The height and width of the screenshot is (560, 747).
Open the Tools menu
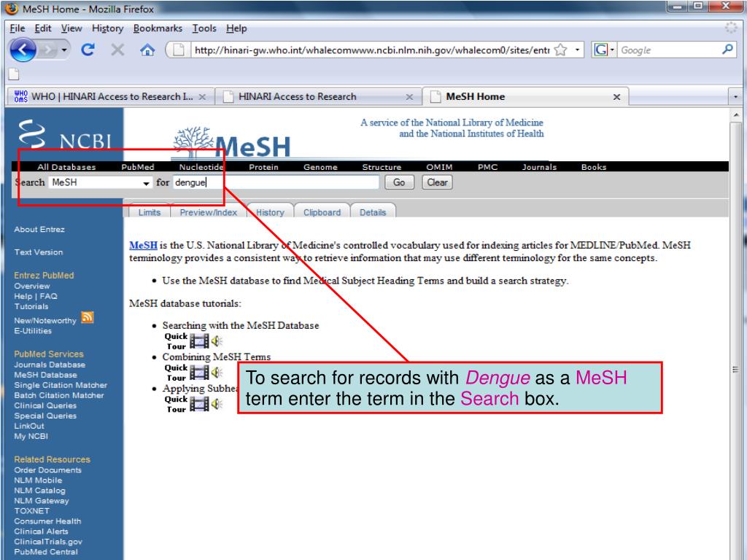click(x=204, y=28)
